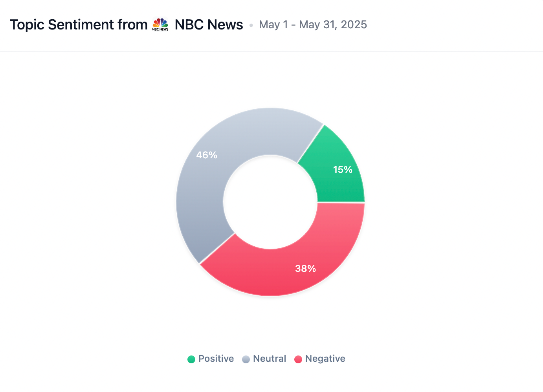The width and height of the screenshot is (543, 392).
Task: Click the red Negative legend dot
Action: (x=298, y=359)
